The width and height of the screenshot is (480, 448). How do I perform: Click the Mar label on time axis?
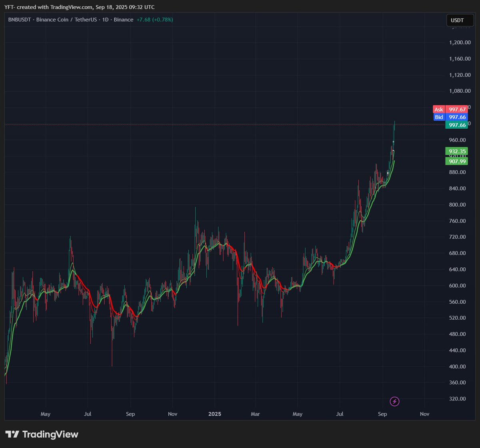255,414
